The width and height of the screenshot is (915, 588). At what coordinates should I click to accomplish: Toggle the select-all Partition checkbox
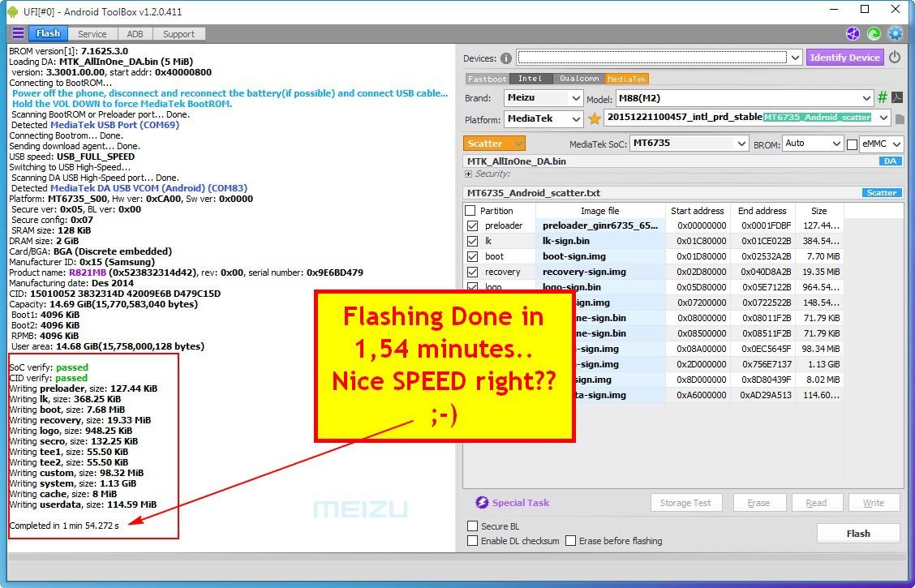click(470, 211)
